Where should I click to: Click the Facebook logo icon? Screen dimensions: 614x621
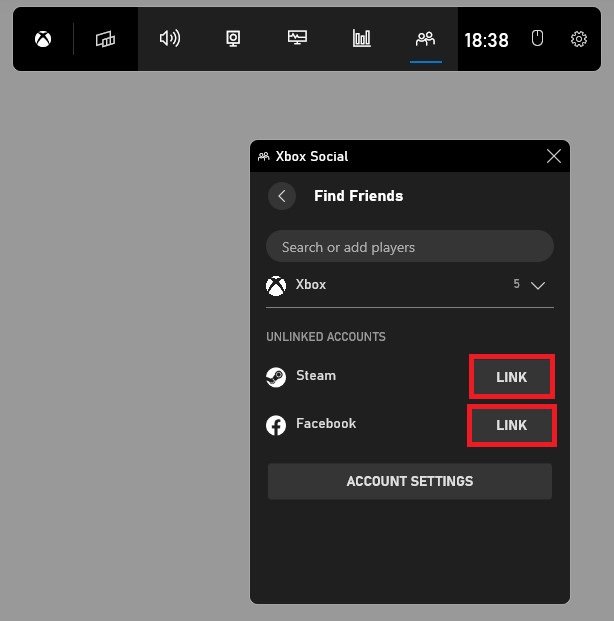pos(276,425)
